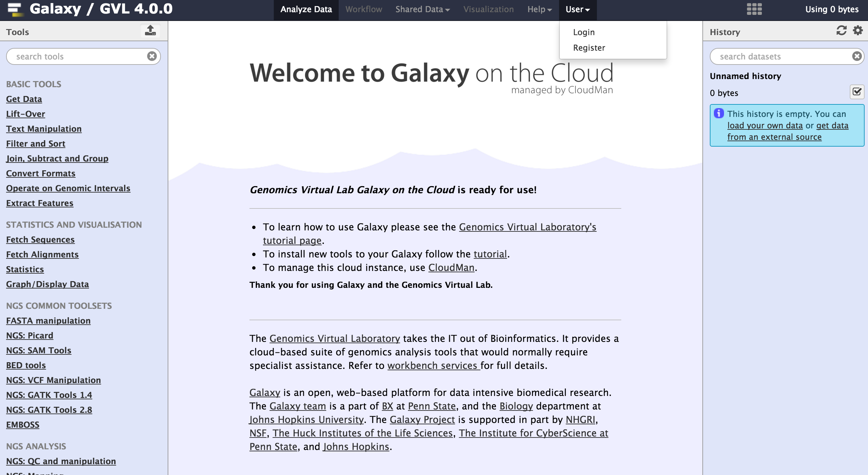Open the NHGRI link

[580, 420]
